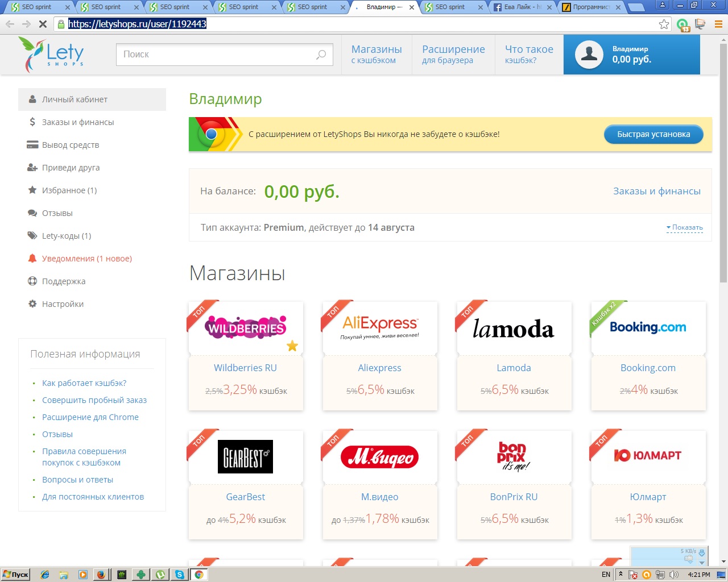Open Вопросы и ответы link

pyautogui.click(x=77, y=480)
